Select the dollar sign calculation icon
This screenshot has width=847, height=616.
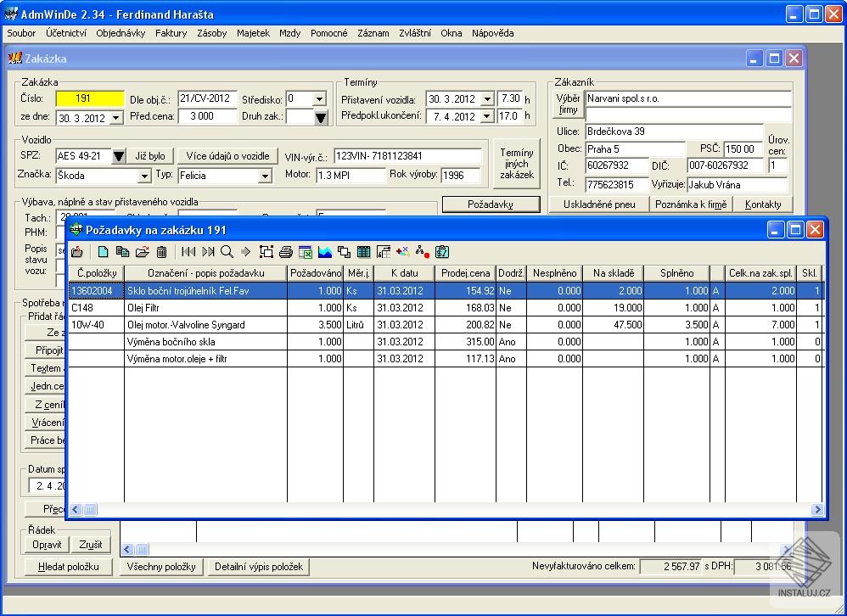tap(440, 251)
